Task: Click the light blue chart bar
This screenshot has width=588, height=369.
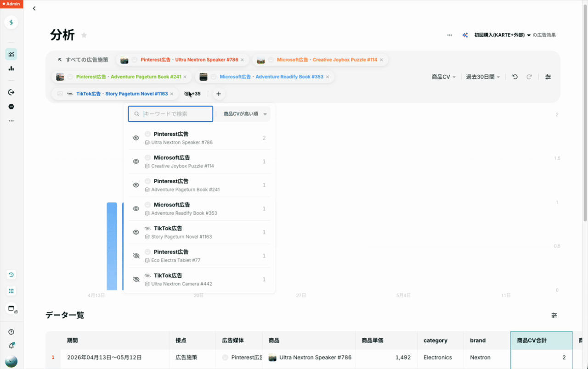Action: point(112,246)
